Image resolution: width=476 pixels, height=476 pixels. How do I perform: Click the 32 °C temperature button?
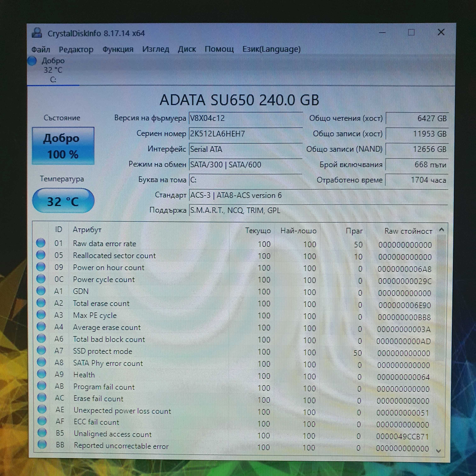63,201
